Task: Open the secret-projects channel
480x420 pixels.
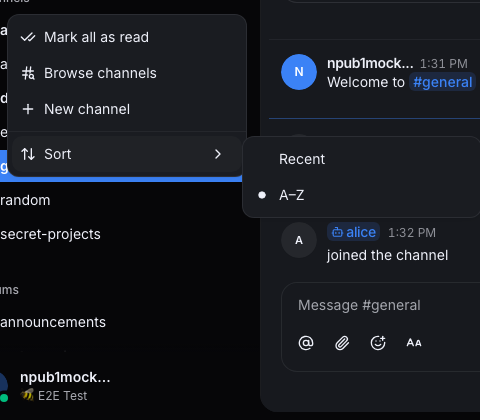Action: point(50,235)
